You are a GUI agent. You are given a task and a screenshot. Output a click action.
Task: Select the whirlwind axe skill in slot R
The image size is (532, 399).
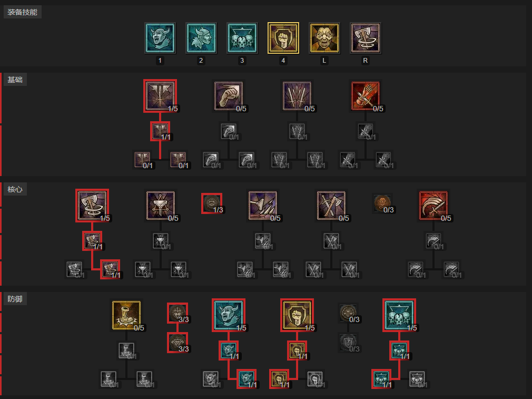(x=366, y=38)
